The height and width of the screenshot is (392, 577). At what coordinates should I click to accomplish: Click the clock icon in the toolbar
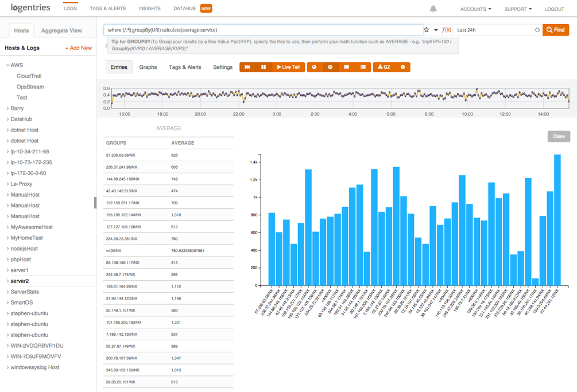[x=330, y=67]
